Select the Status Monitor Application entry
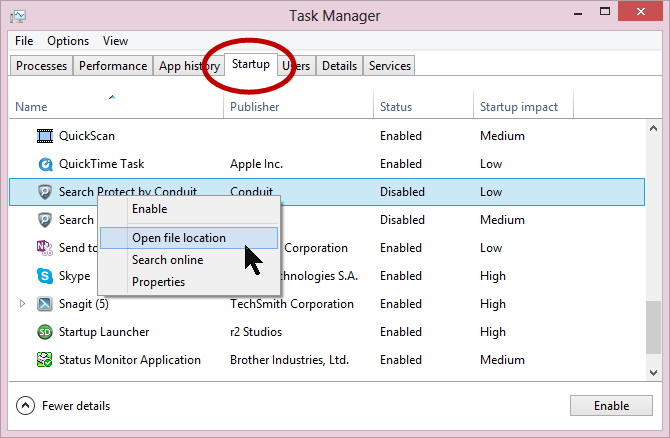This screenshot has width=670, height=438. coord(129,360)
